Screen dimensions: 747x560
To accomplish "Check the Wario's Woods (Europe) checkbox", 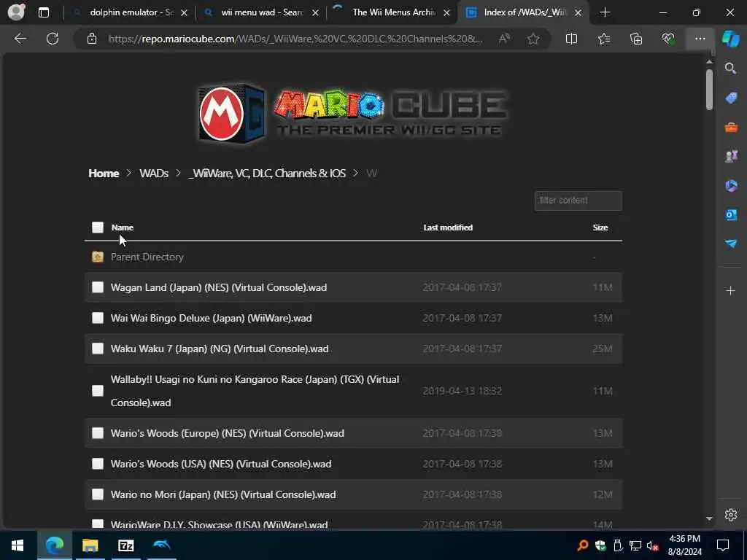I will pos(98,433).
